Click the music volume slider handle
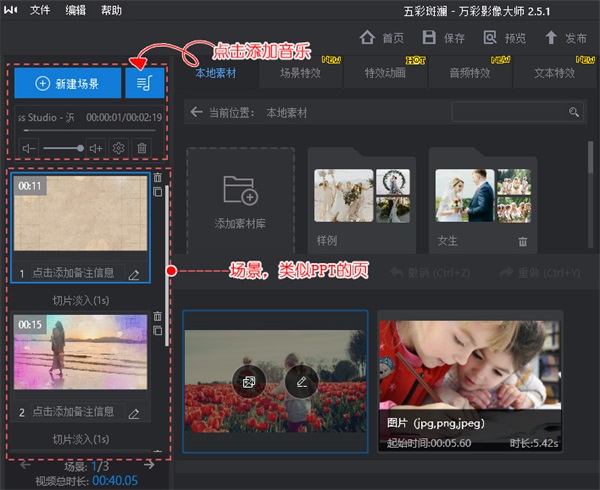Image resolution: width=600 pixels, height=490 pixels. [x=80, y=148]
